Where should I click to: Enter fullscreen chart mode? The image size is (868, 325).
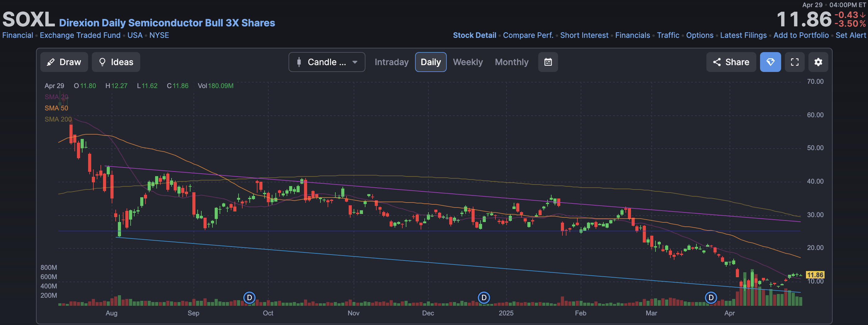[x=794, y=62]
